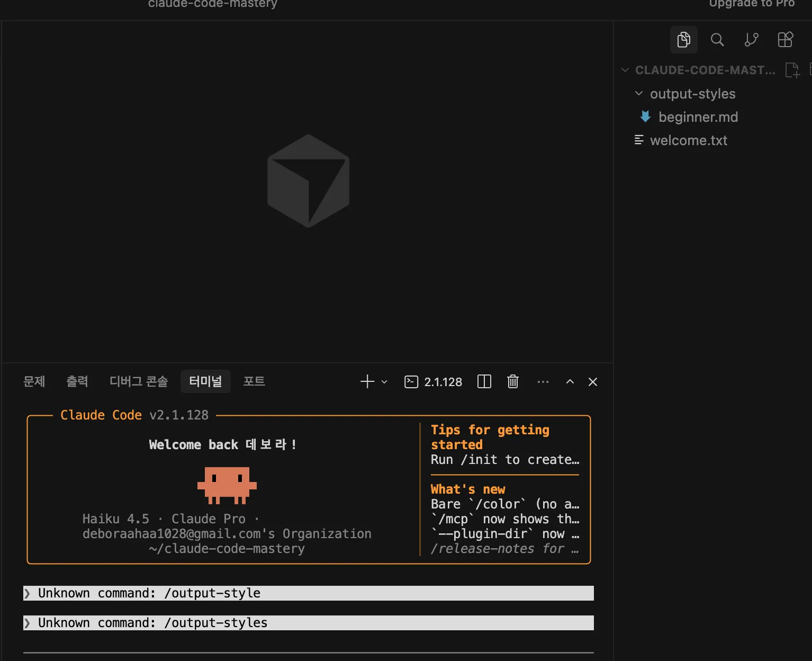This screenshot has height=661, width=812.
Task: Split the terminal panel
Action: pos(484,382)
